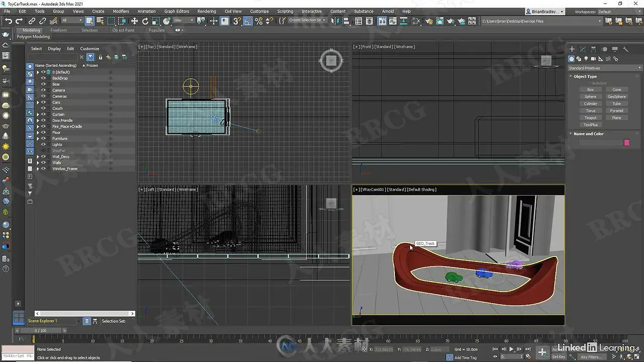Open the Render Setup teapot icon
Viewport: 644px width, 362px height.
coord(428,21)
